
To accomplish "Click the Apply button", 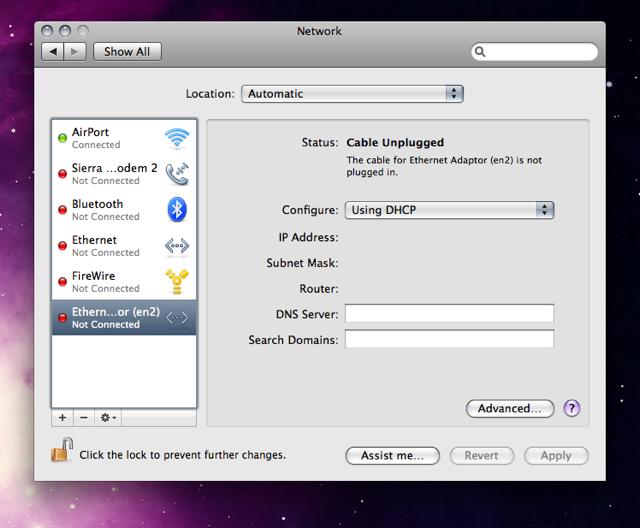I will coord(556,456).
